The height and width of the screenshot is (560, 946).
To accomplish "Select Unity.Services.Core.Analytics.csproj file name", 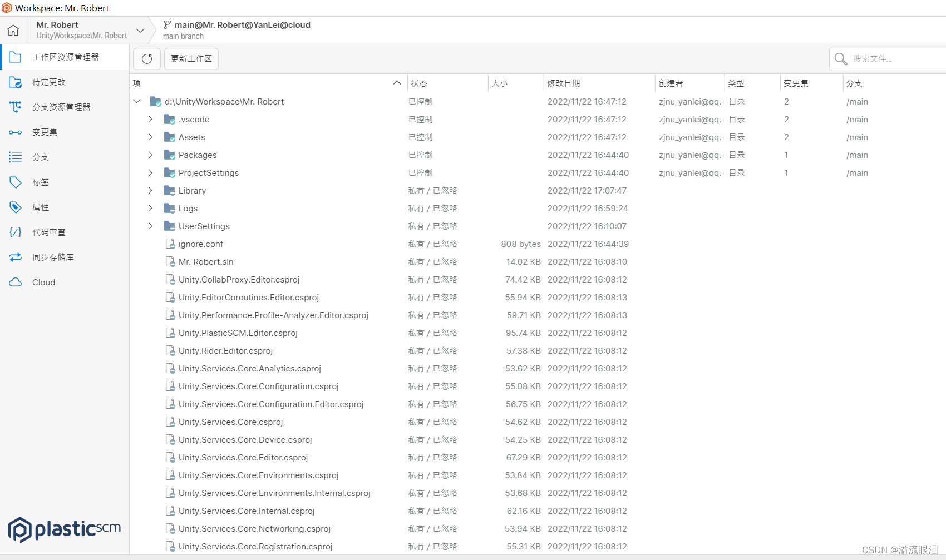I will pos(250,369).
